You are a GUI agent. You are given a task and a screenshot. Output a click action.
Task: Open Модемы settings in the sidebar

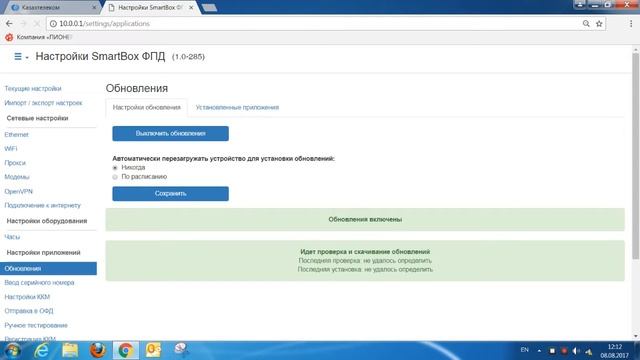(17, 177)
